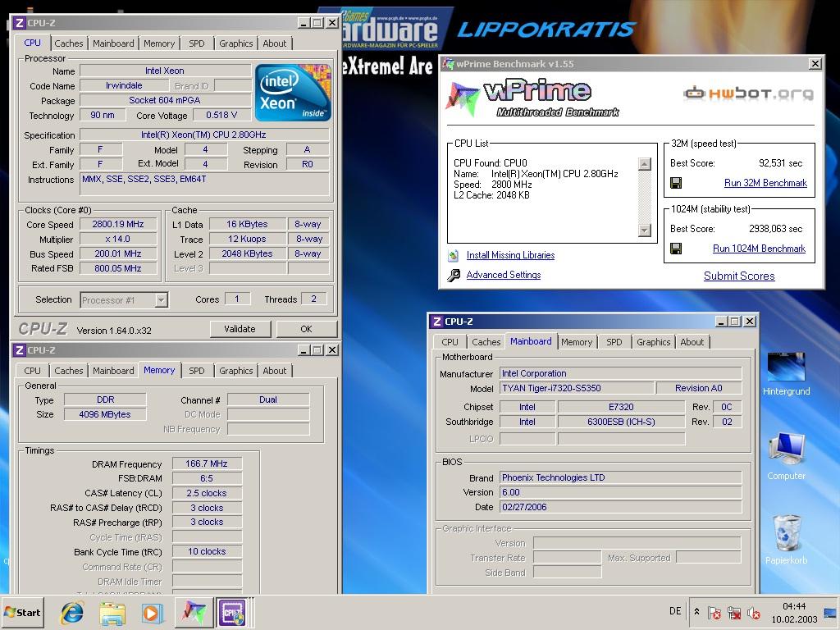Click the hwbot.org logo in wPrime
Viewport: 840px width, 630px height.
click(748, 94)
